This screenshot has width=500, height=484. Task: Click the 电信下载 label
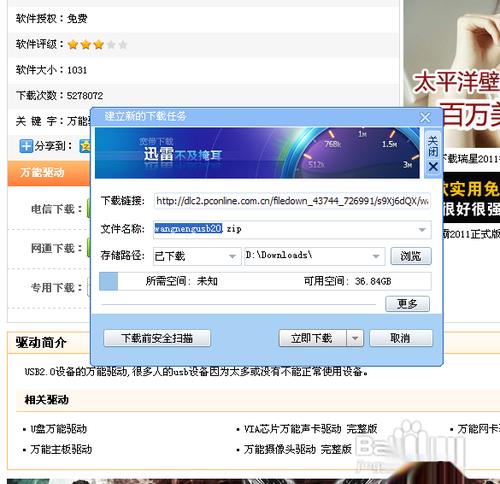[56, 209]
